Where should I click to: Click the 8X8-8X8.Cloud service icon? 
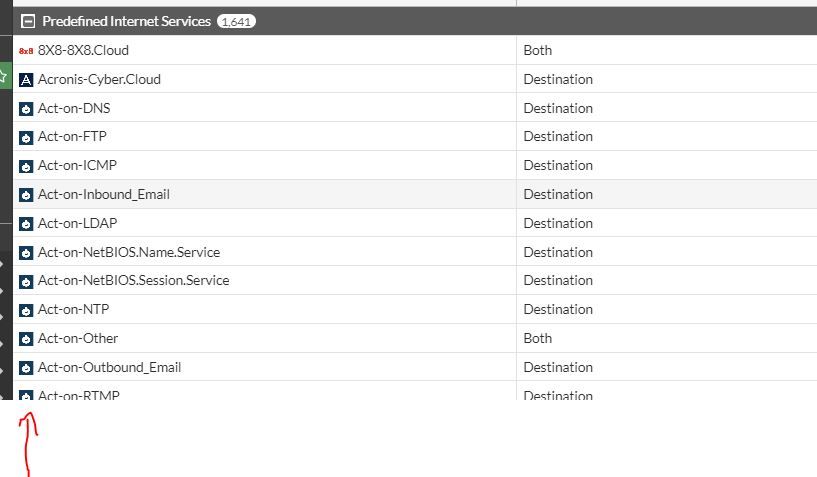26,50
